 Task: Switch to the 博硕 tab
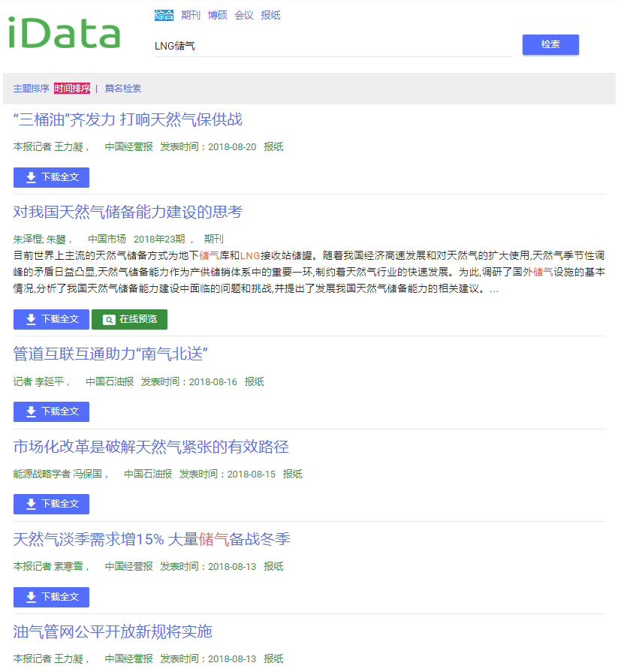click(x=217, y=15)
